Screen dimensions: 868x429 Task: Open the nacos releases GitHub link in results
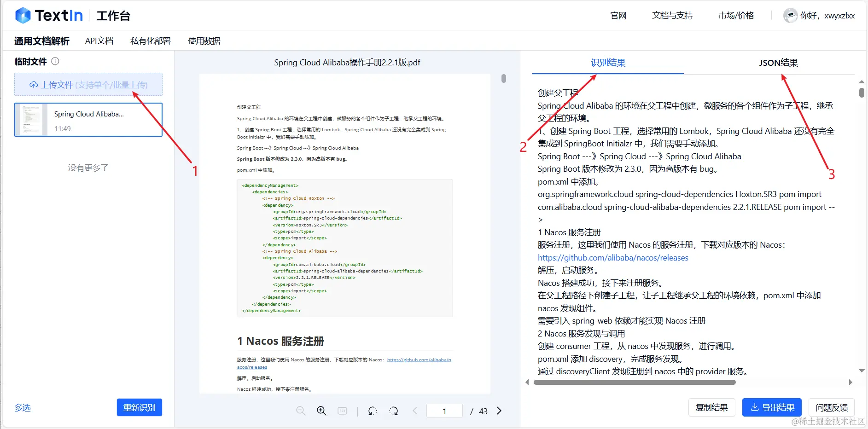[x=613, y=258]
